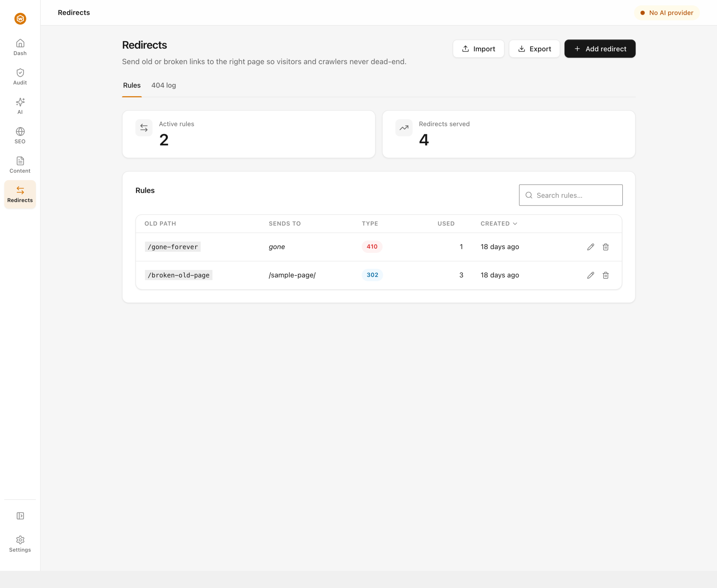
Task: Click the Add redirect button
Action: (600, 49)
